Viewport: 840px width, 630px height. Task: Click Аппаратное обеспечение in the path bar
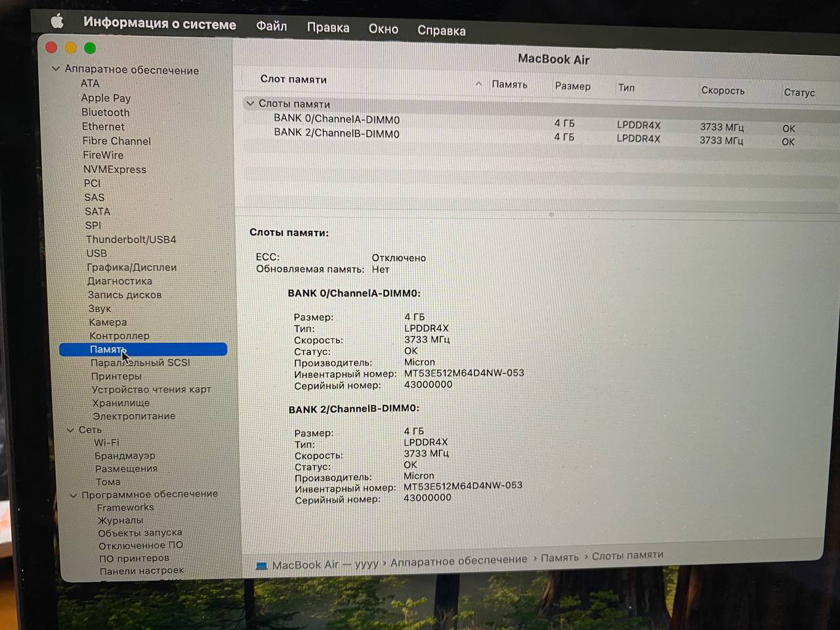(x=459, y=560)
